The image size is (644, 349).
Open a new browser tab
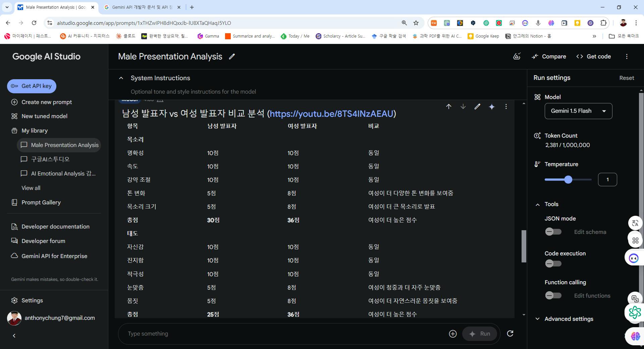coord(192,7)
